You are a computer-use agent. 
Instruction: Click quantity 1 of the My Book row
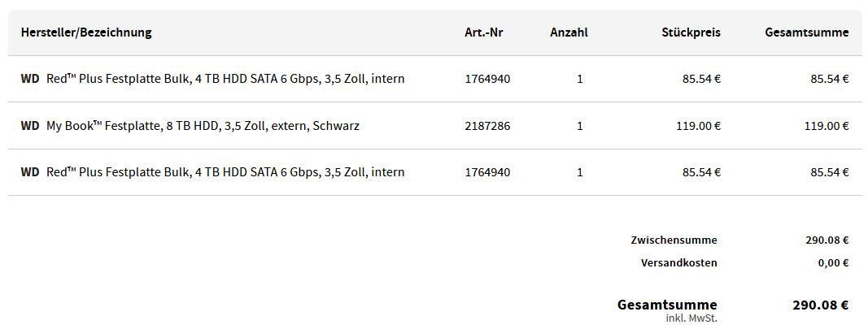(579, 126)
